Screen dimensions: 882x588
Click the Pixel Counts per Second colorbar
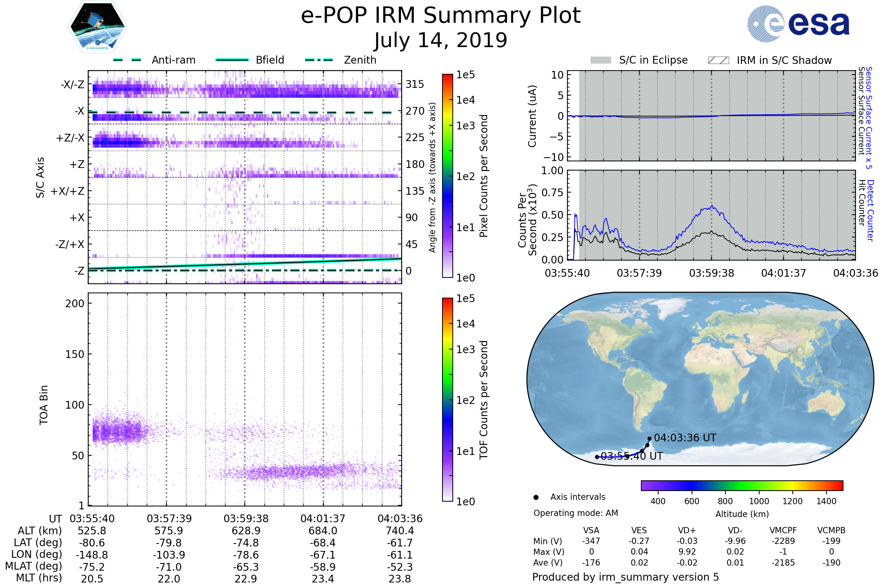pyautogui.click(x=447, y=176)
